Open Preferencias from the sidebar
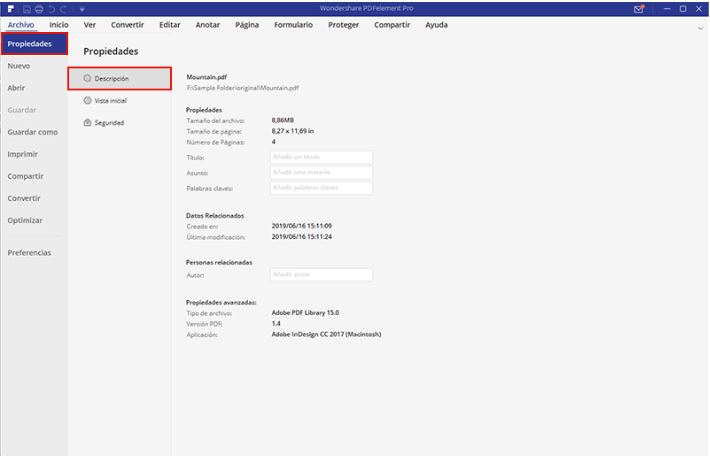 coord(29,252)
